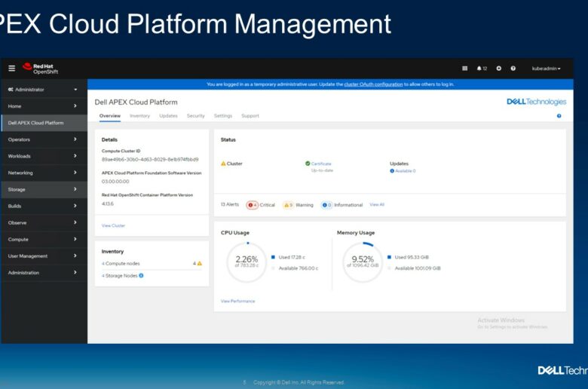Click the green Certificate check icon
Image resolution: width=588 pixels, height=389 pixels.
point(308,164)
